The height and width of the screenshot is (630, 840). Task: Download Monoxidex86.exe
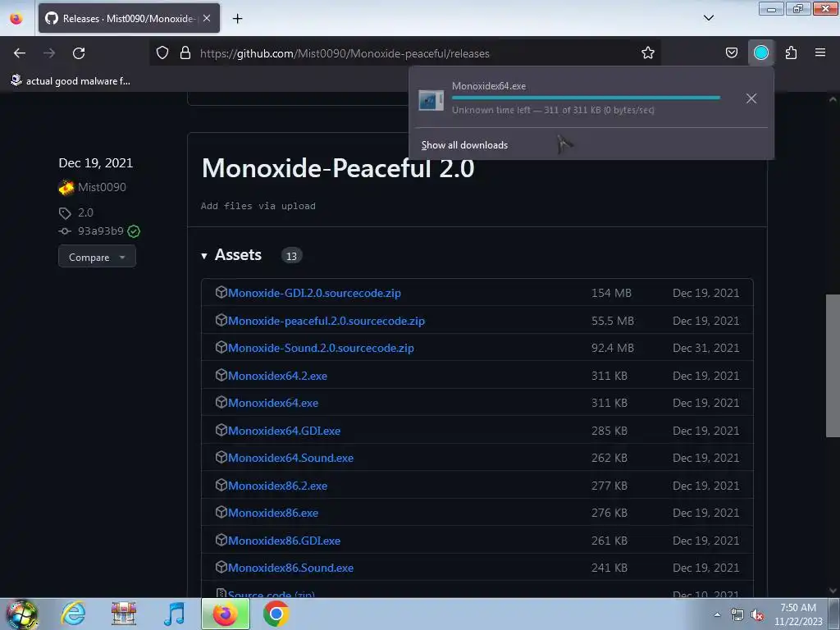pyautogui.click(x=273, y=513)
